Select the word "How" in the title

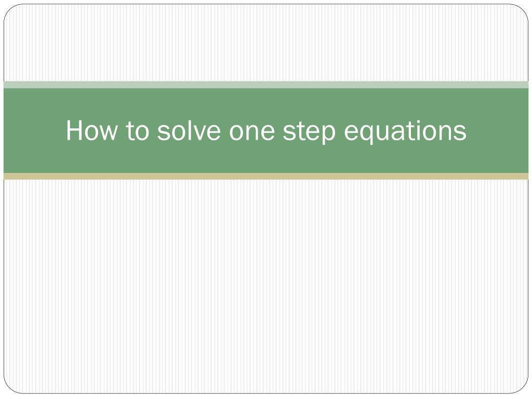pos(92,130)
